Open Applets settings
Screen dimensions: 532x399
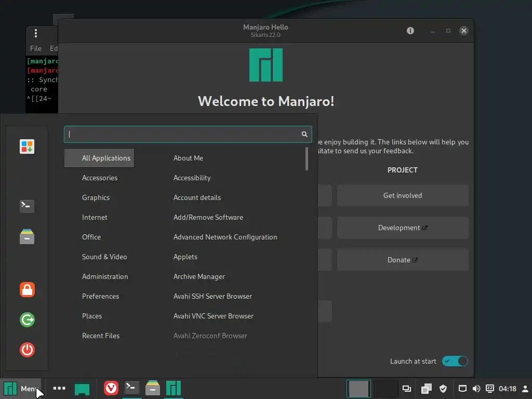[185, 257]
